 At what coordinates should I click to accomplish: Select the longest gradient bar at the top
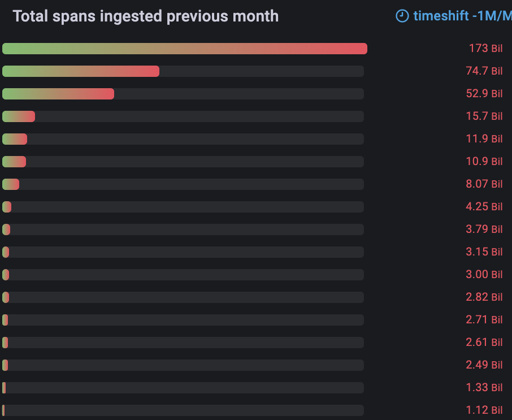click(x=184, y=49)
